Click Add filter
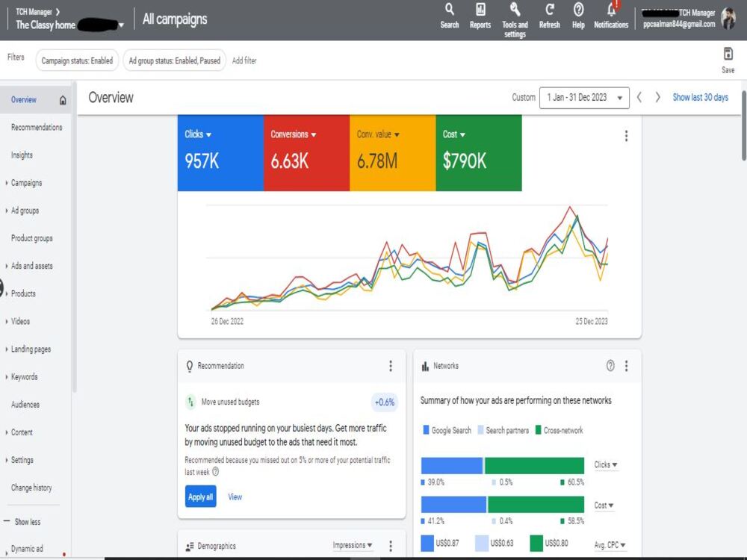Viewport: 747px width, 560px height. 244,60
